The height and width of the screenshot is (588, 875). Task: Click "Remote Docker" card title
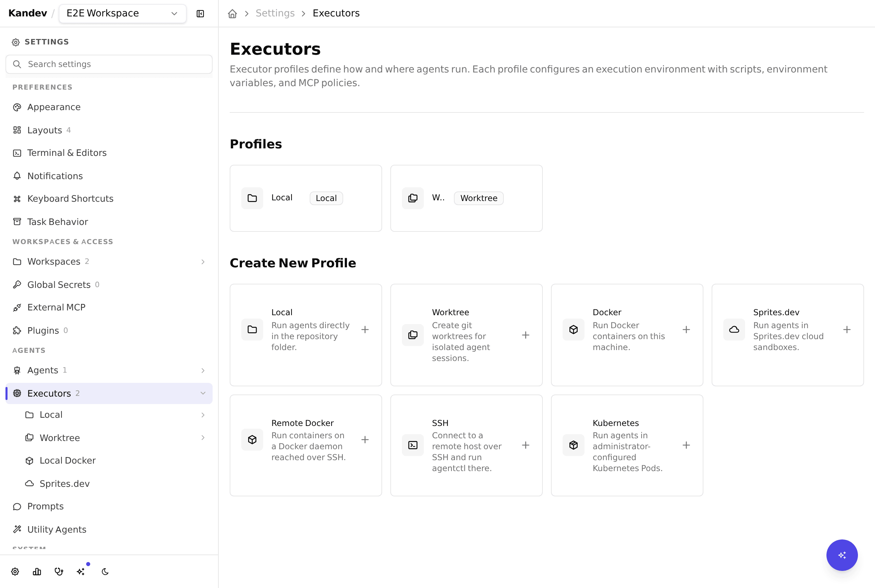coord(302,423)
